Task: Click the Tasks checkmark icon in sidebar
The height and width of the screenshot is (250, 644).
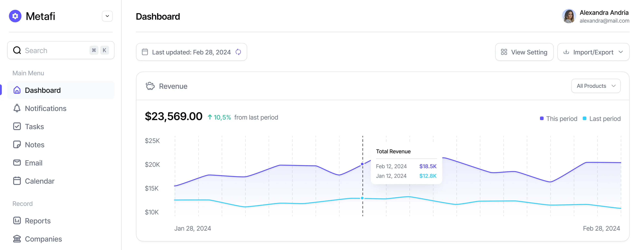Action: pyautogui.click(x=17, y=126)
